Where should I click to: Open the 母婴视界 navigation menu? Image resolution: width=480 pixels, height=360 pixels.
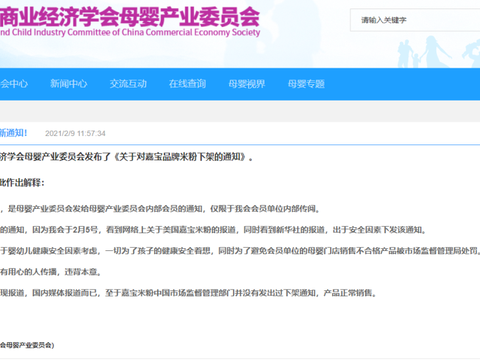[247, 84]
